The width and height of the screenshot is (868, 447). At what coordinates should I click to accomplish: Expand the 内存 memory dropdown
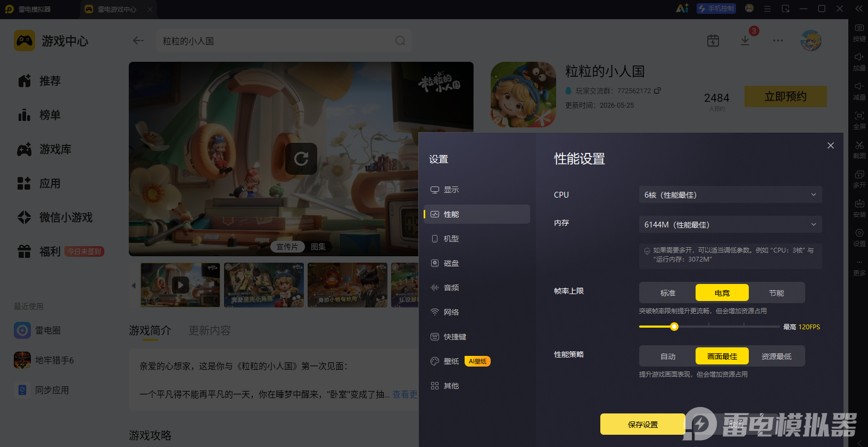(730, 225)
